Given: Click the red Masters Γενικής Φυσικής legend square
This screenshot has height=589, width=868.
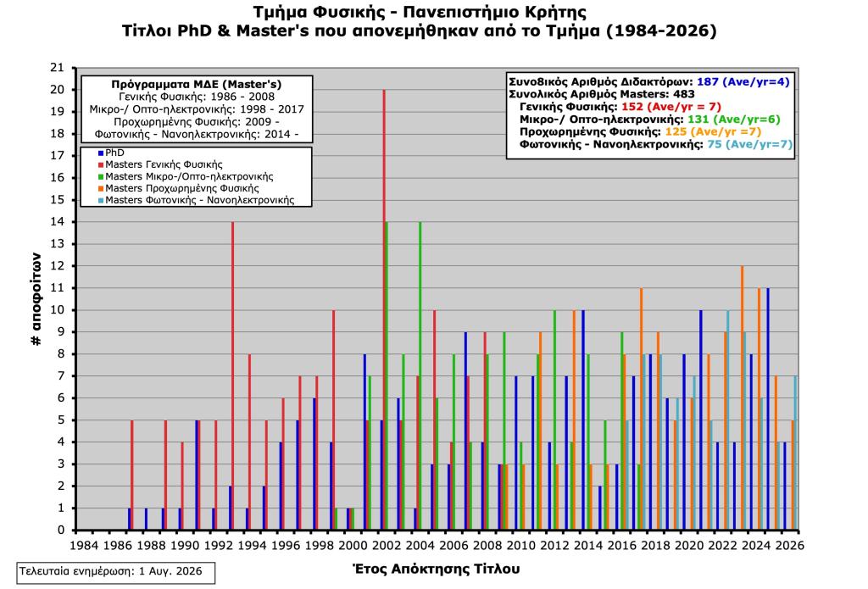Looking at the screenshot, I should 101,165.
